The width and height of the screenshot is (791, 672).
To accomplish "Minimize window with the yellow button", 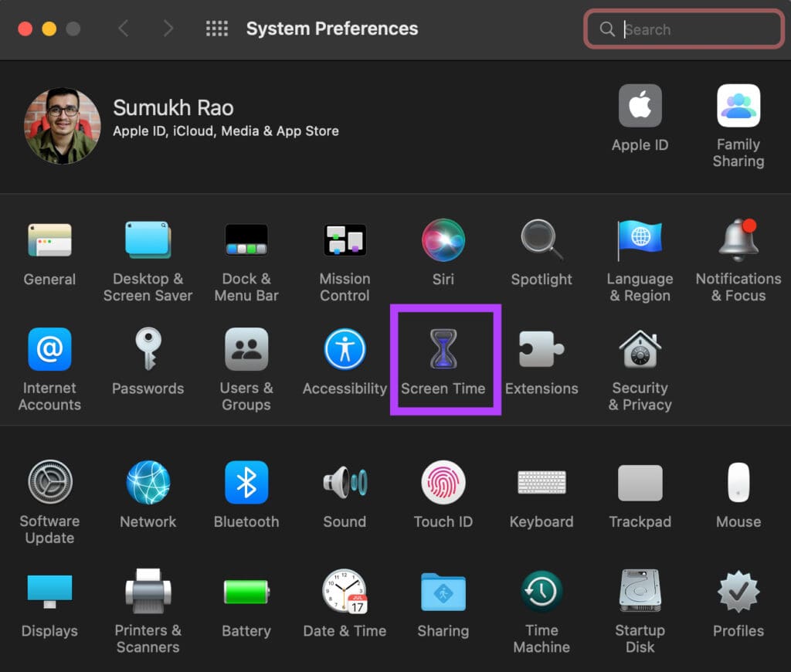I will click(49, 29).
